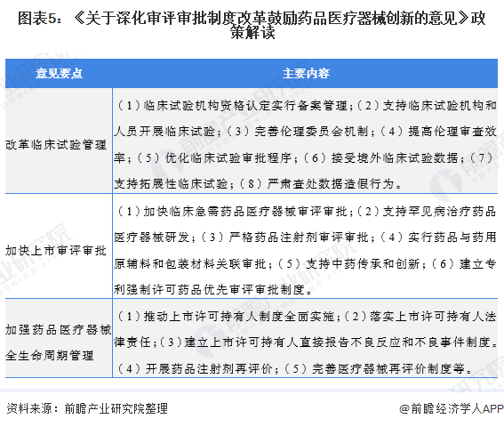This screenshot has height=427, width=504.
Task: Click the row label '加快上市审评审批'
Action: tap(56, 250)
